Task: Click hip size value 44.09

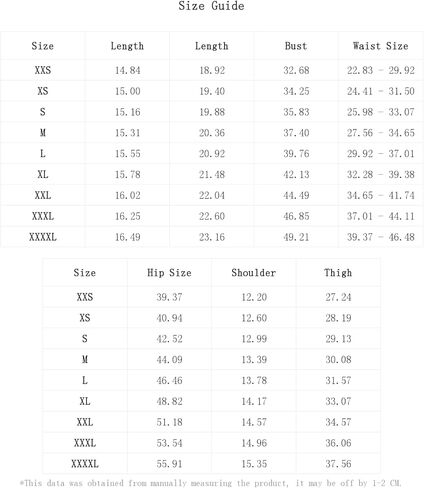Action: [x=169, y=360]
